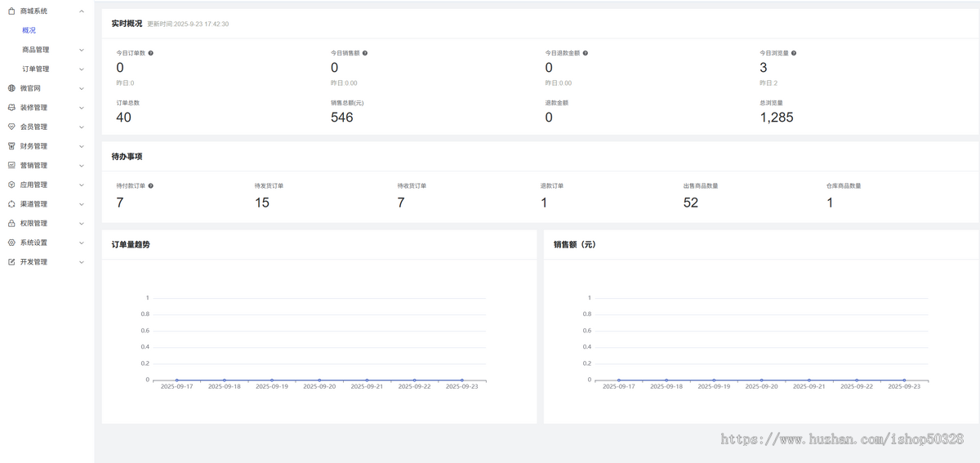
Task: Click the 待收货订单 count 7
Action: point(401,203)
